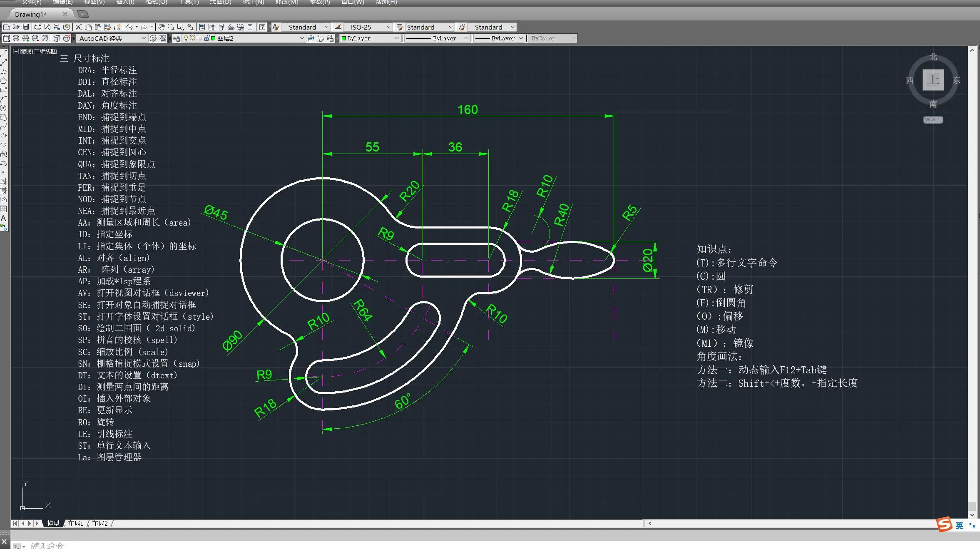Open the QuickCalc calculator

250,27
